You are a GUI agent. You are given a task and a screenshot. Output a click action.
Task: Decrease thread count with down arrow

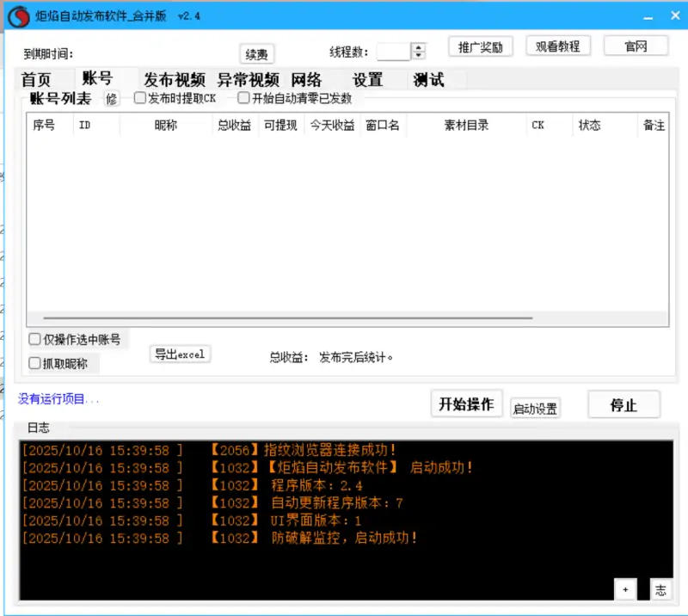point(419,57)
